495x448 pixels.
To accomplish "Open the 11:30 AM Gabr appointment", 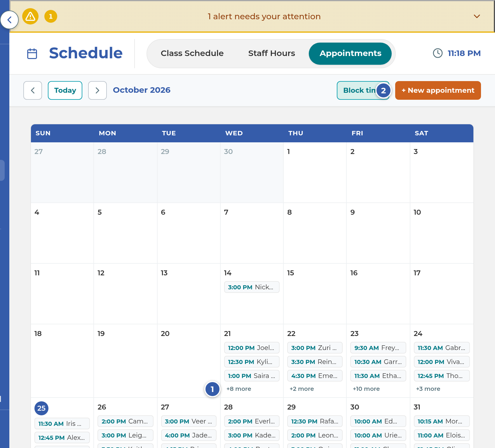I will tap(442, 348).
